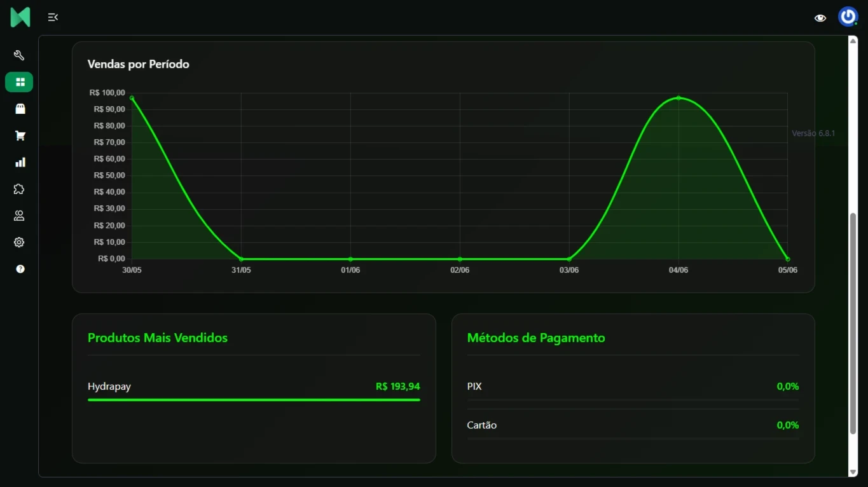Click the 04/06 peak point on the chart
Viewport: 868px width, 487px height.
(679, 98)
